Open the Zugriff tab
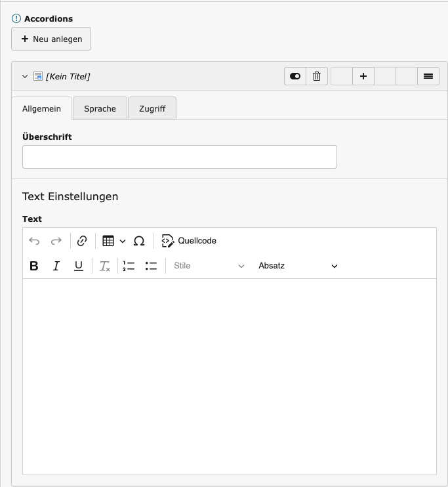Viewport: 448px width, 487px height. click(152, 109)
